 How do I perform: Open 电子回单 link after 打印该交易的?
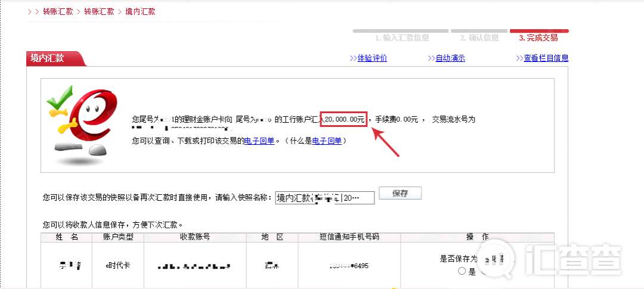(259, 141)
